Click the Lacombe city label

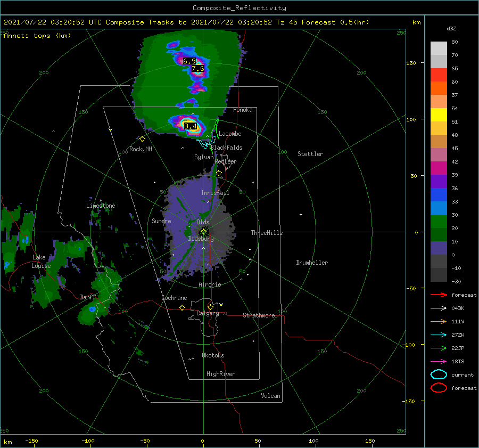230,134
